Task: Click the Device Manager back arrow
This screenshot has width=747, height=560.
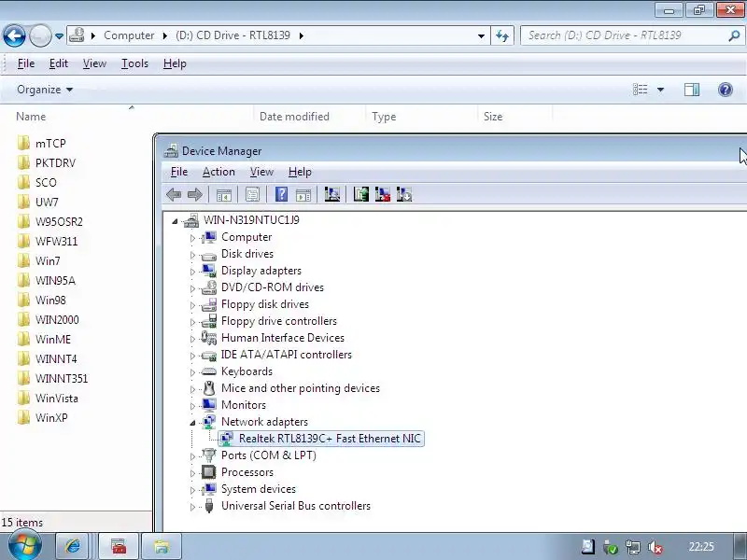Action: tap(174, 194)
